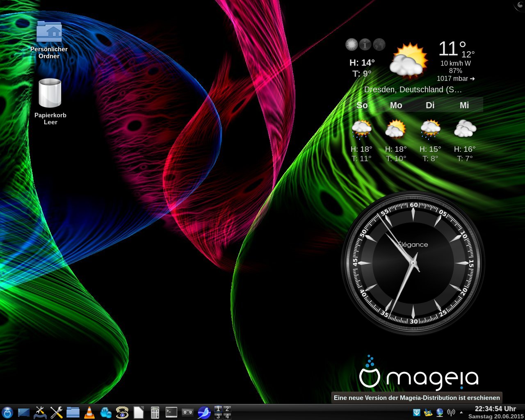Switch to virtual desktop 4

pos(227,416)
